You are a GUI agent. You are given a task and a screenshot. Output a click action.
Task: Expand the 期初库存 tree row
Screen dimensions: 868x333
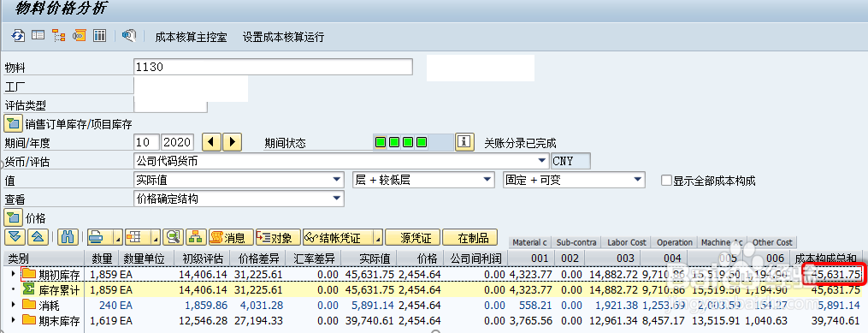(x=14, y=274)
